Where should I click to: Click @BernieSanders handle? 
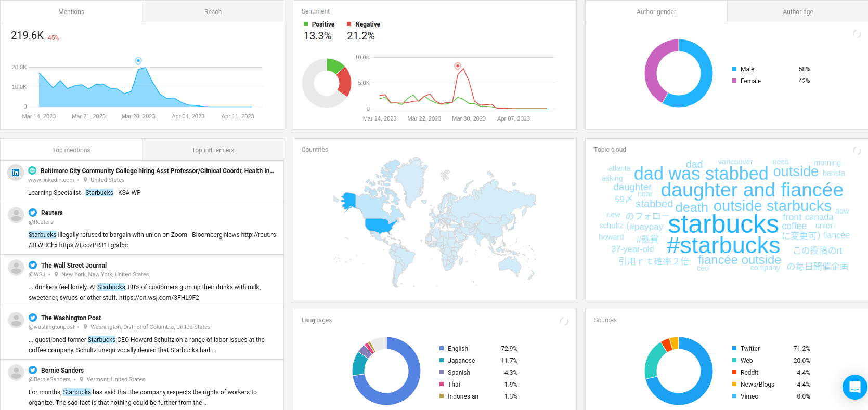click(x=49, y=379)
